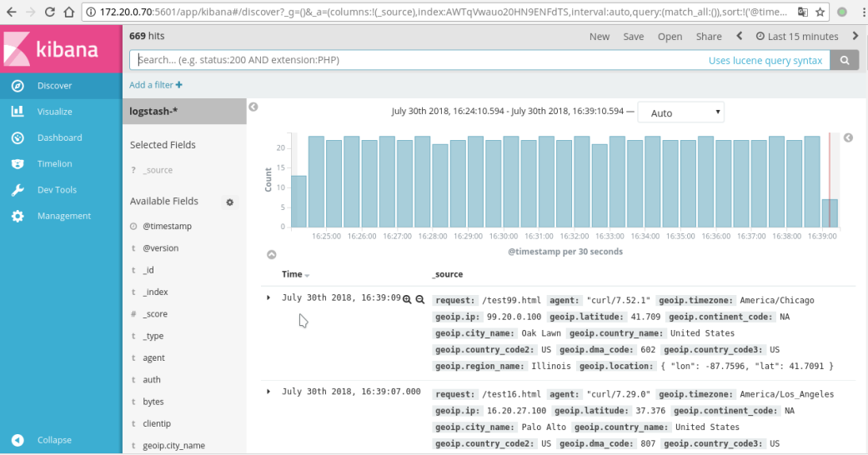
Task: Expand the 16:39:09 log row
Action: (268, 297)
